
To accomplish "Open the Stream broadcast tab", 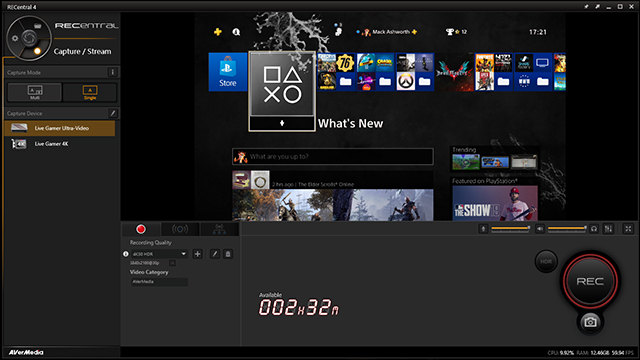I will 180,229.
